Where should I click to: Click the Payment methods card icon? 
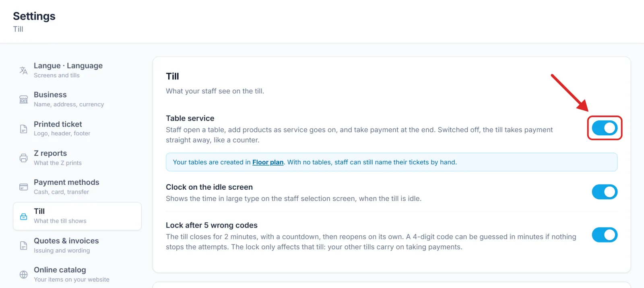[x=24, y=187]
